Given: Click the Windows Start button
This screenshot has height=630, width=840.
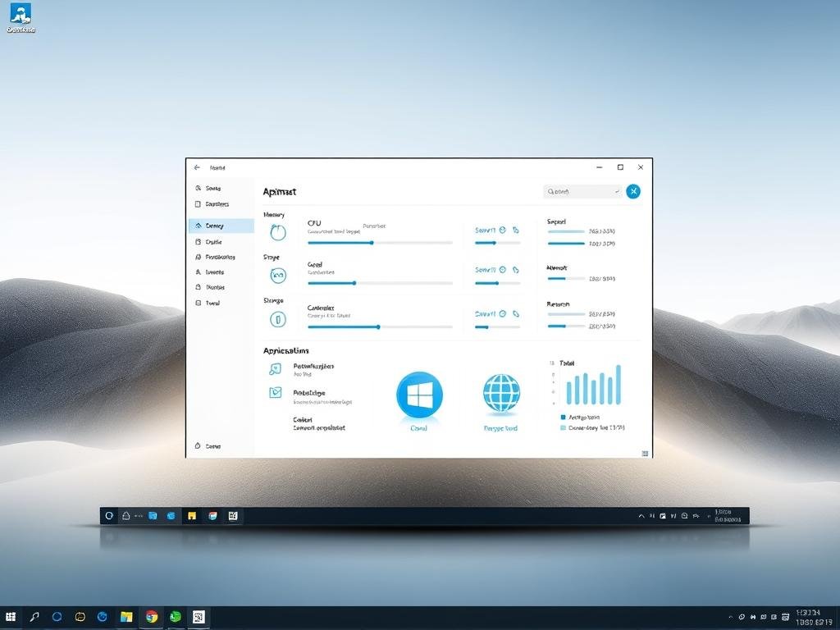Looking at the screenshot, I should (x=11, y=617).
